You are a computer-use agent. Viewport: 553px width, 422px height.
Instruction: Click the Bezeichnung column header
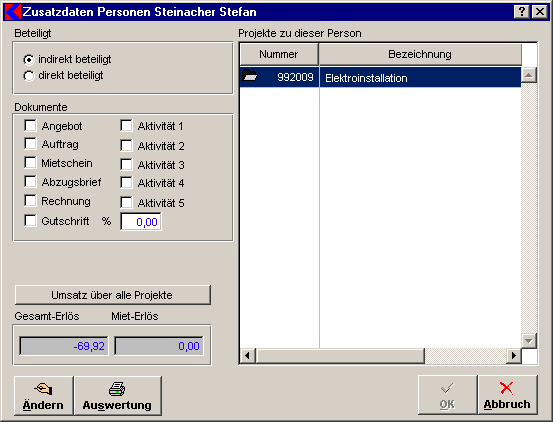click(x=420, y=54)
